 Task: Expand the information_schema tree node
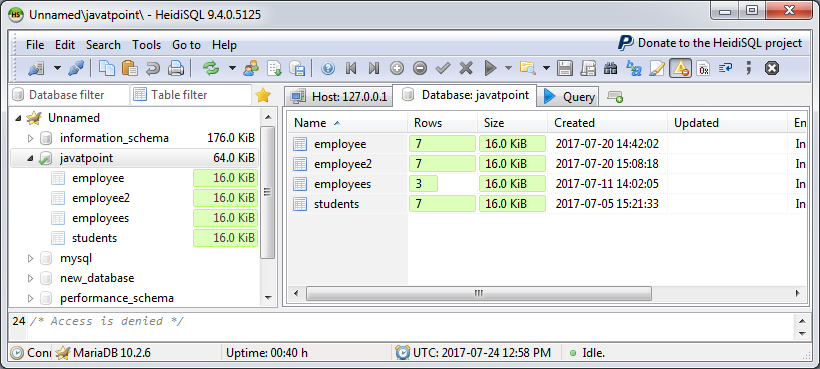click(30, 138)
